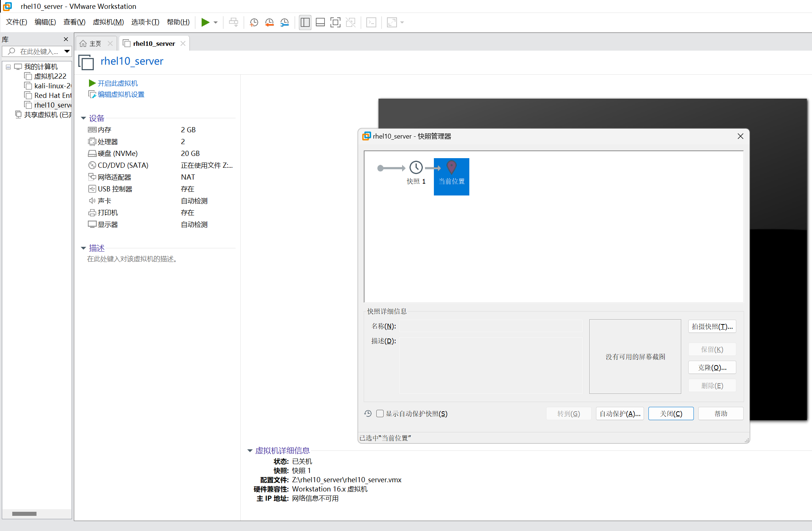Select the 网络适配器 device row
This screenshot has width=812, height=531.
pos(161,177)
